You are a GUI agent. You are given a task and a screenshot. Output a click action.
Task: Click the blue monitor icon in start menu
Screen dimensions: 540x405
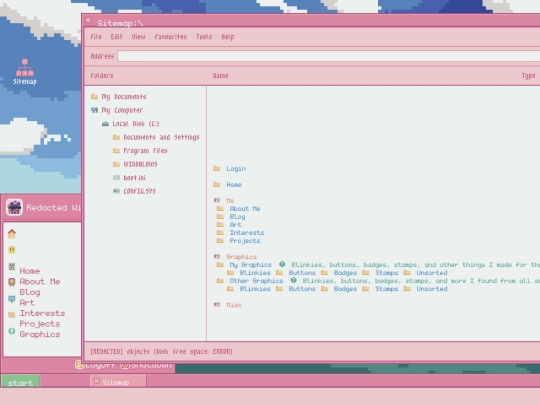tap(12, 299)
